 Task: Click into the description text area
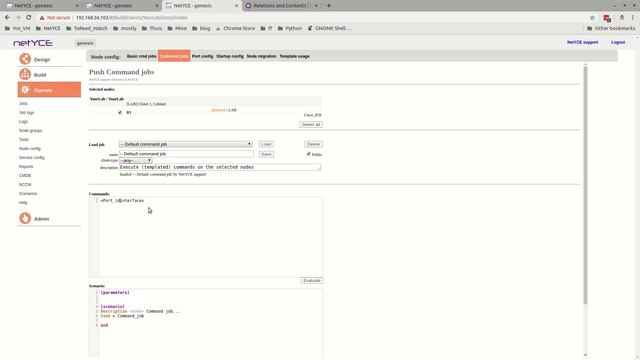point(220,167)
